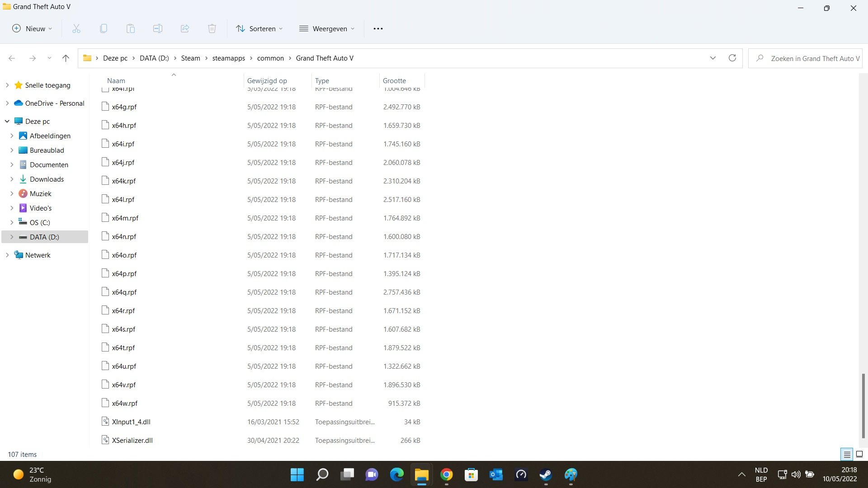Click the Share icon in toolbar
The image size is (868, 488).
185,28
